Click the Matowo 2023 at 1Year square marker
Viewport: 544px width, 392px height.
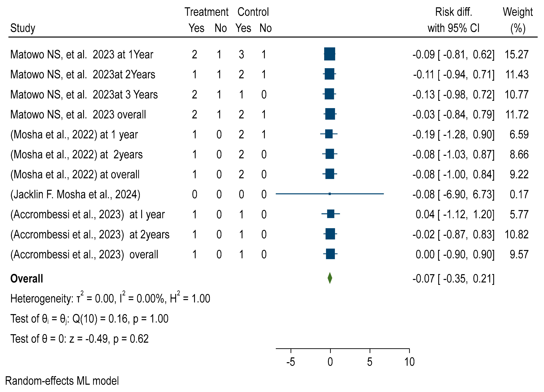(x=330, y=54)
